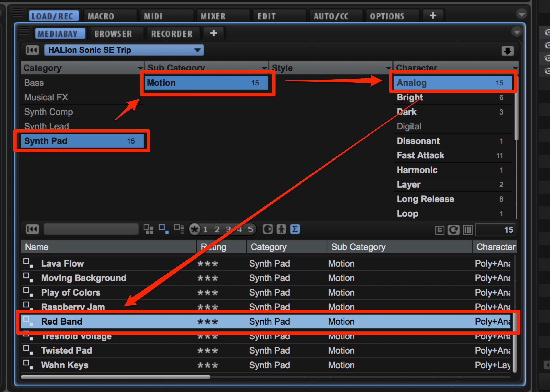Set rating filter to 1
550x392 pixels.
(x=205, y=229)
